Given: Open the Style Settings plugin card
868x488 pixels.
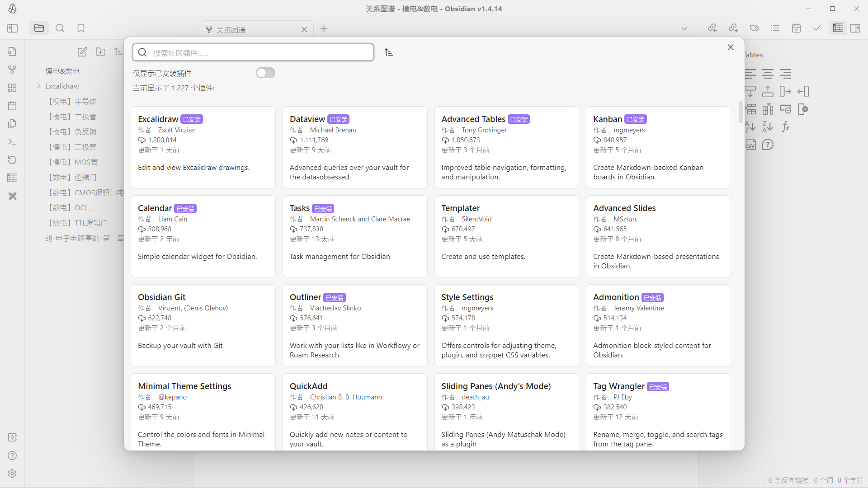Looking at the screenshot, I should (507, 325).
